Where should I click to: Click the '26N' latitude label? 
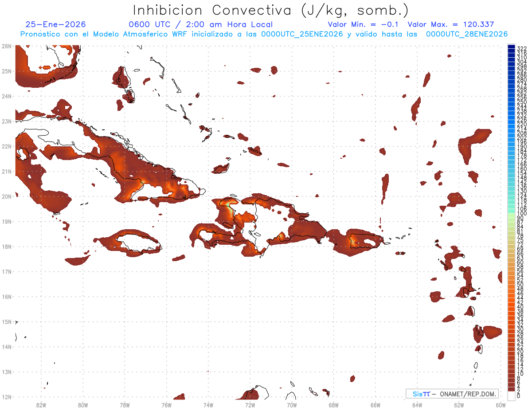coord(6,46)
